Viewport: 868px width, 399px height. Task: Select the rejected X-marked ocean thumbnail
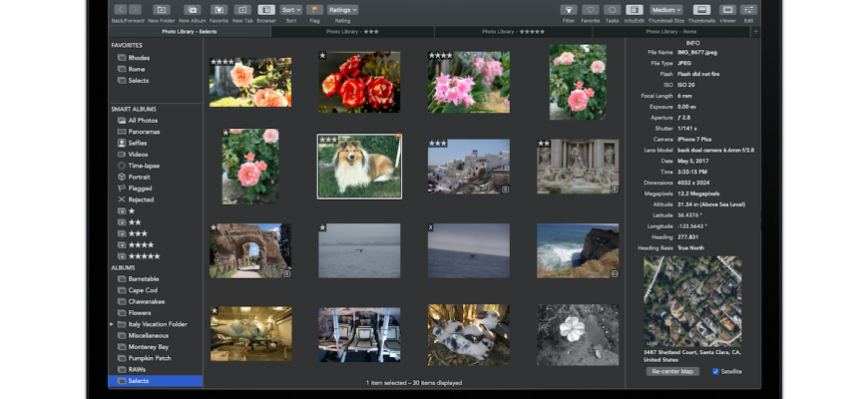(x=469, y=250)
